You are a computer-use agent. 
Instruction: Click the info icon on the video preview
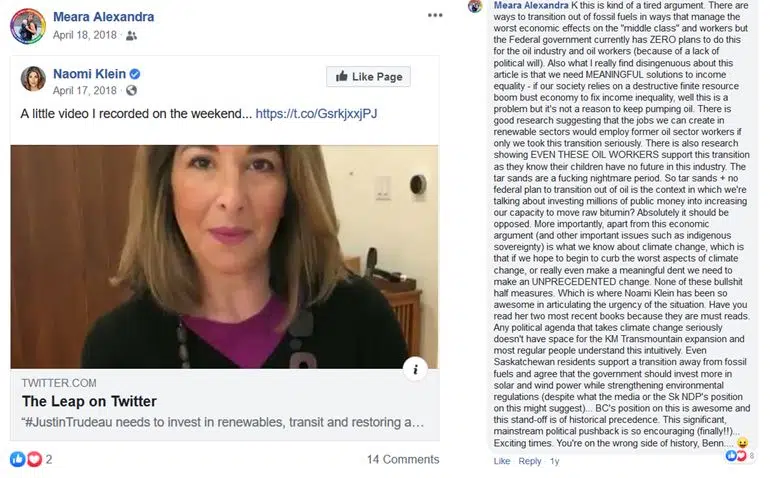415,369
